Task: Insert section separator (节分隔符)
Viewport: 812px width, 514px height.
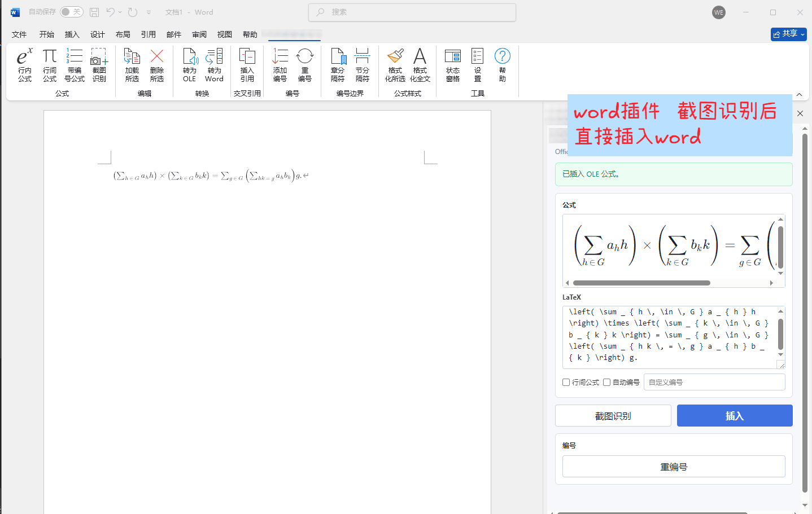Action: pyautogui.click(x=363, y=65)
